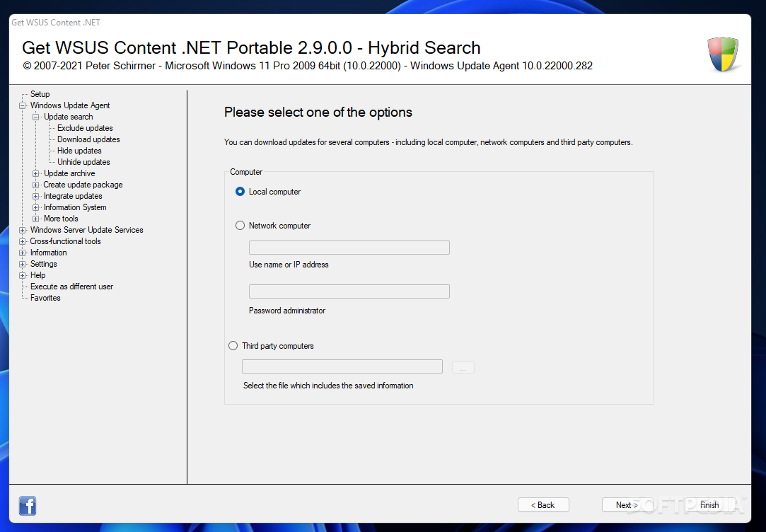Image resolution: width=766 pixels, height=532 pixels.
Task: Focus the saved information file path field
Action: tap(342, 366)
